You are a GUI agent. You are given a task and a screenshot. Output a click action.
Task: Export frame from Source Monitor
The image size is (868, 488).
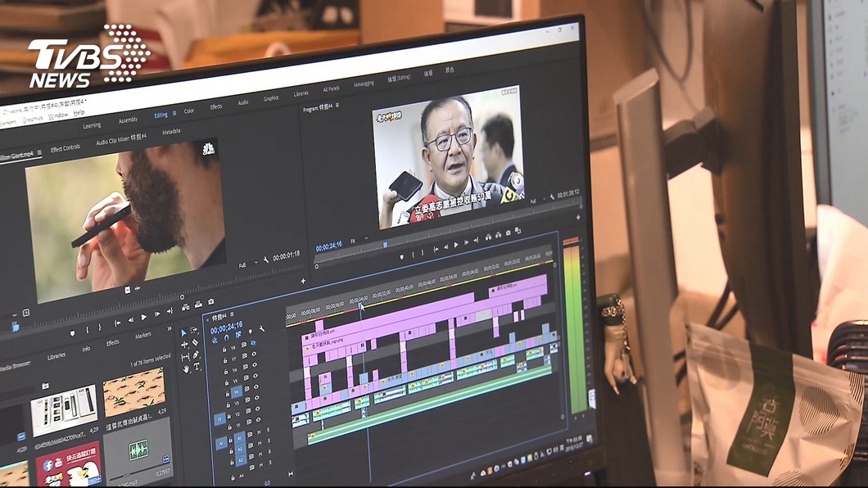pos(211,302)
